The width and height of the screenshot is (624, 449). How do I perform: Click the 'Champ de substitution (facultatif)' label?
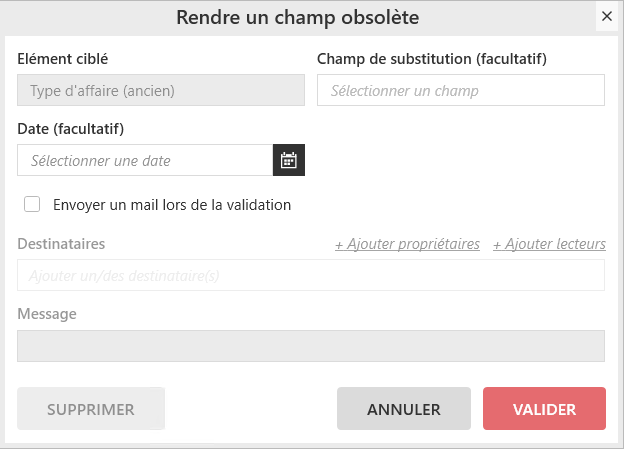click(x=432, y=59)
